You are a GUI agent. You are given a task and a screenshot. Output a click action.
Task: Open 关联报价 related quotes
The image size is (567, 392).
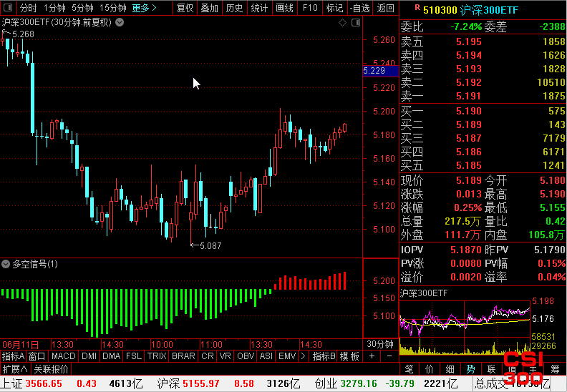(x=52, y=369)
